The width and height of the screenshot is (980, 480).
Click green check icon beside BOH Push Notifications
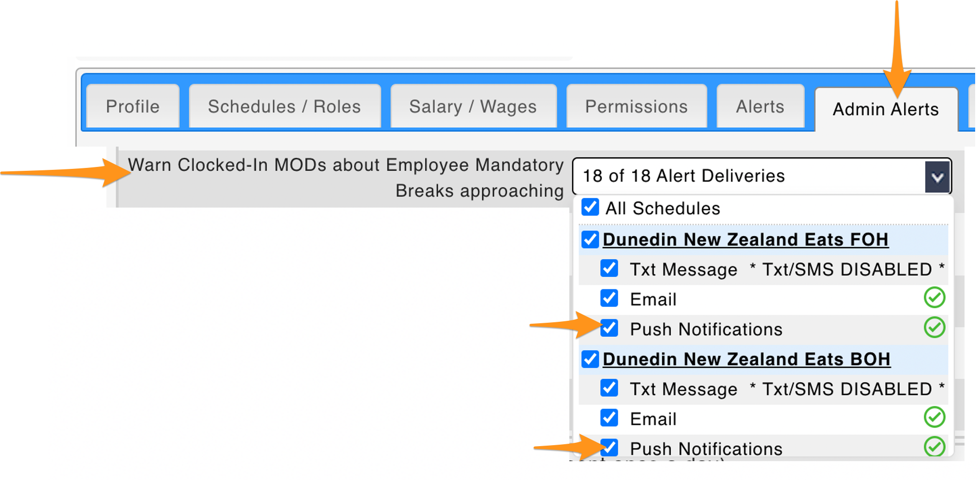(x=934, y=447)
